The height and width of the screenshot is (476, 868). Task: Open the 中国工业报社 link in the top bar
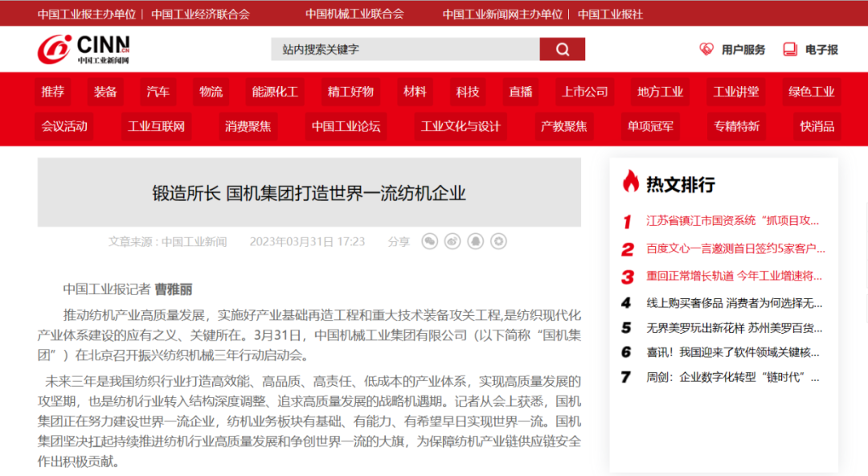click(x=610, y=14)
